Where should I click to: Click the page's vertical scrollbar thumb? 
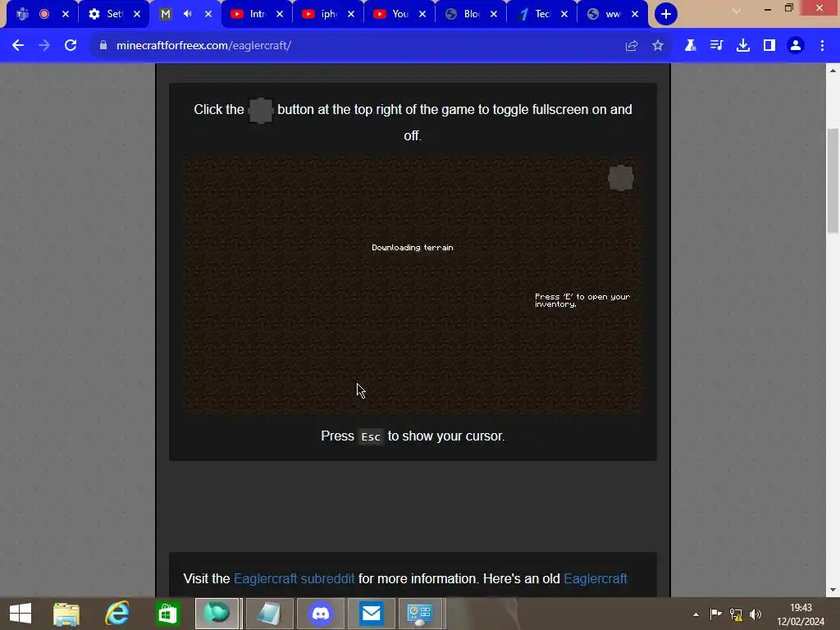coord(833,180)
